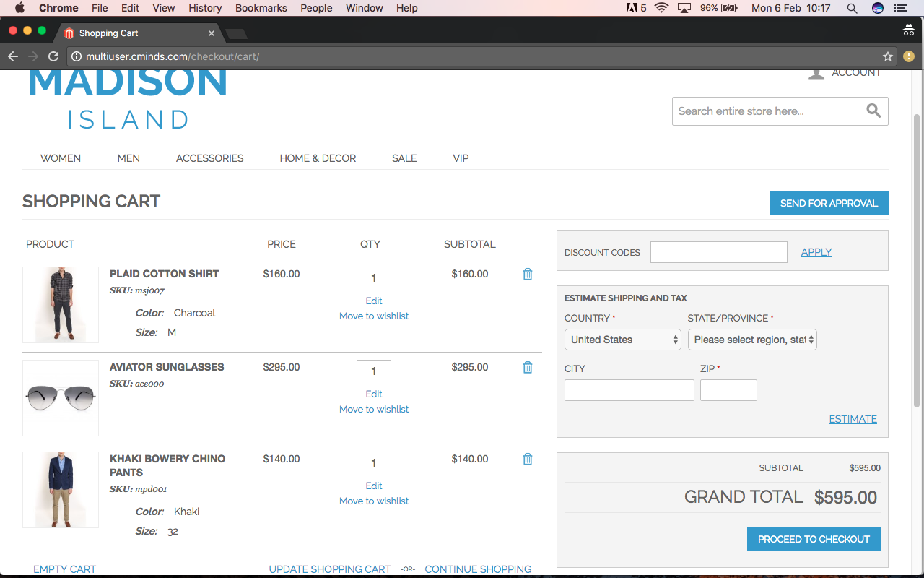This screenshot has width=924, height=578.
Task: Remove Aviator Sunglasses using trash icon
Action: (x=528, y=368)
